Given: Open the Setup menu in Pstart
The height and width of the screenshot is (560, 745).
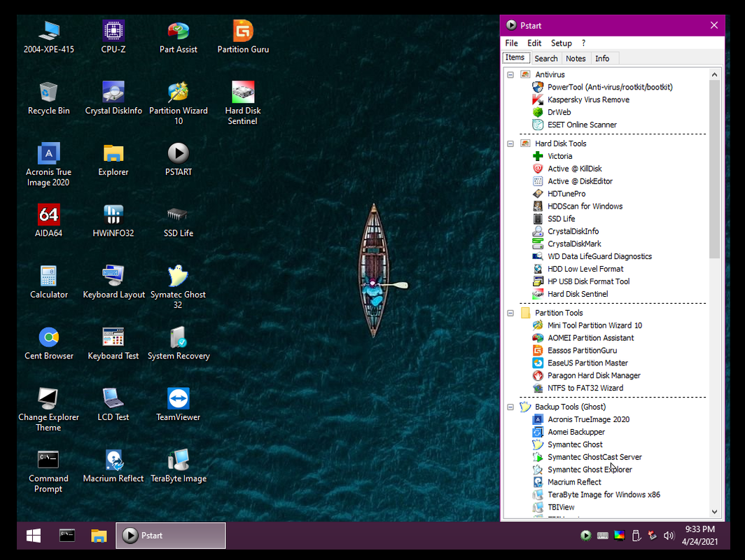Looking at the screenshot, I should [561, 43].
